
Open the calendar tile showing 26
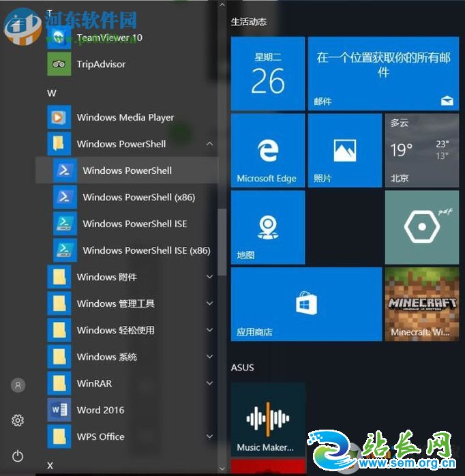pos(268,74)
